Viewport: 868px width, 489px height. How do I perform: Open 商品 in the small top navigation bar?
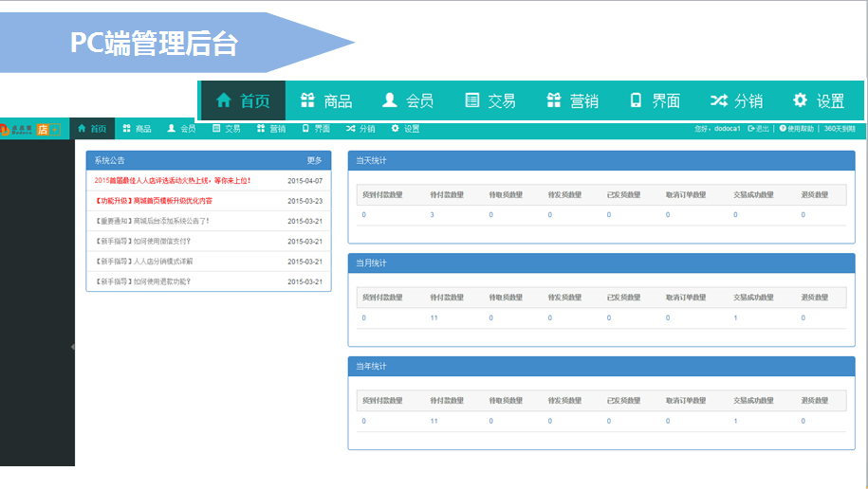(137, 128)
